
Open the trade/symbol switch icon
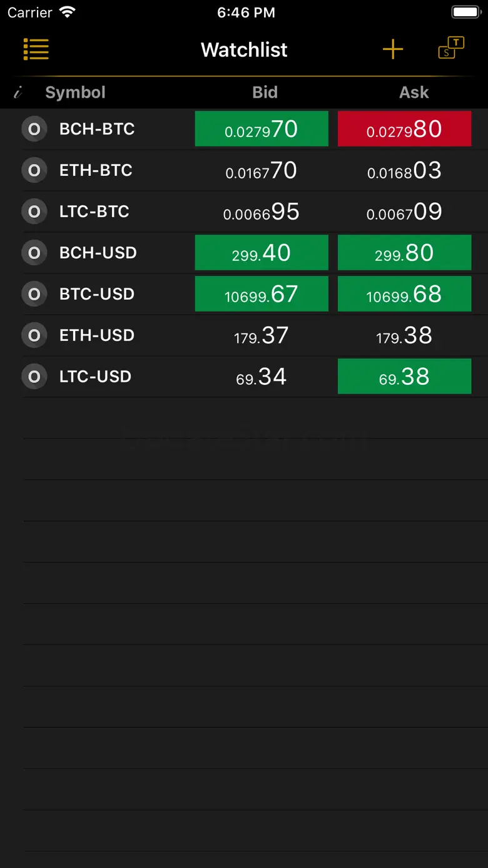(x=451, y=49)
